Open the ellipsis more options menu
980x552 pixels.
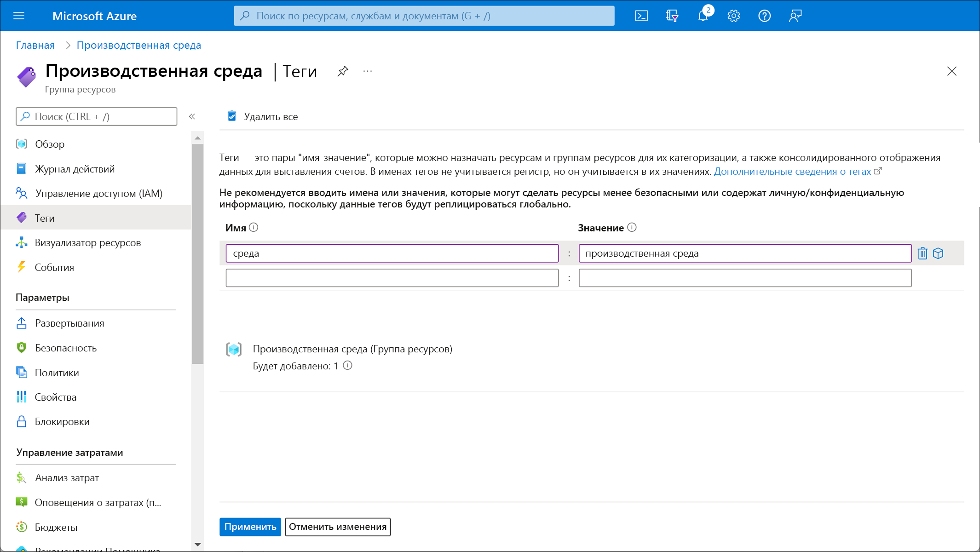(x=367, y=71)
